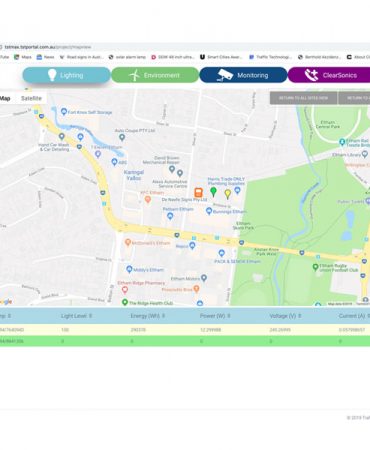Sort table by Voltage (V) column
This screenshot has width=370, height=450.
point(285,316)
